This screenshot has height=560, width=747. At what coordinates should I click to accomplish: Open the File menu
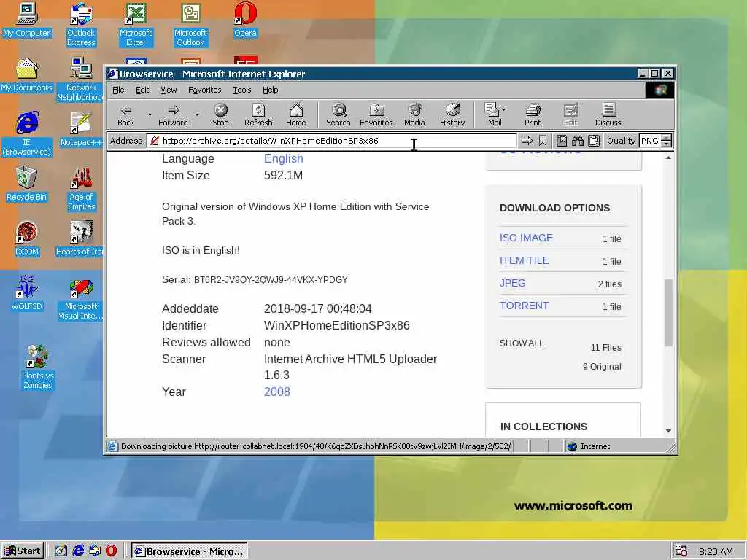(x=118, y=90)
